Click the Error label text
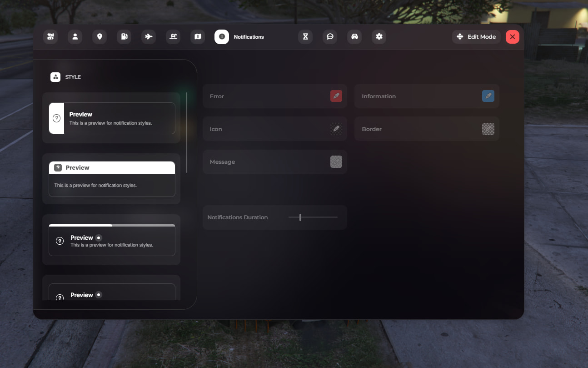The height and width of the screenshot is (368, 588). tap(217, 96)
